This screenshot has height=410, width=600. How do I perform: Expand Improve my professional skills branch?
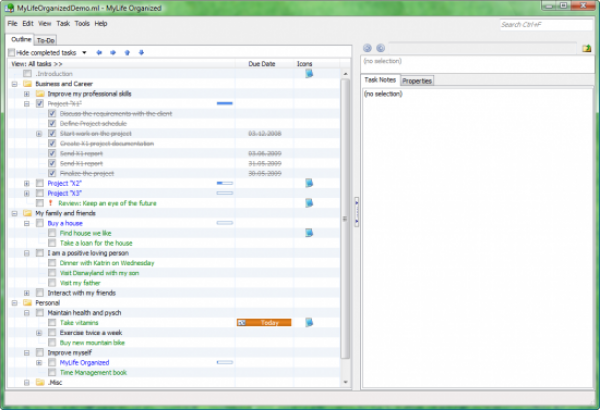(27, 93)
